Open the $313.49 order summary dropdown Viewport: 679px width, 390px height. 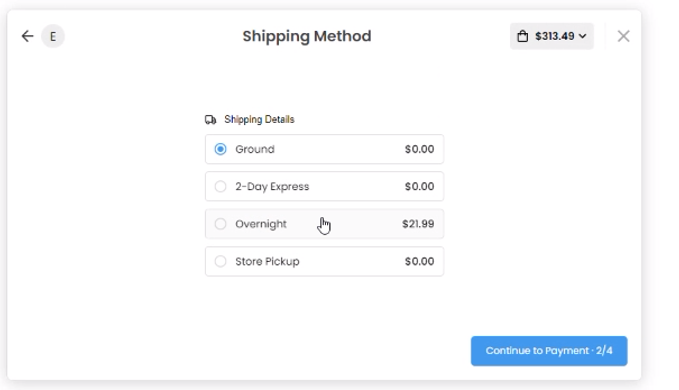[x=552, y=36]
